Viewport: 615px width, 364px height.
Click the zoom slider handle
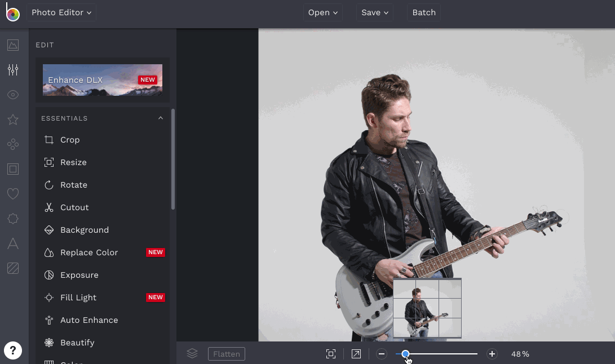(405, 354)
